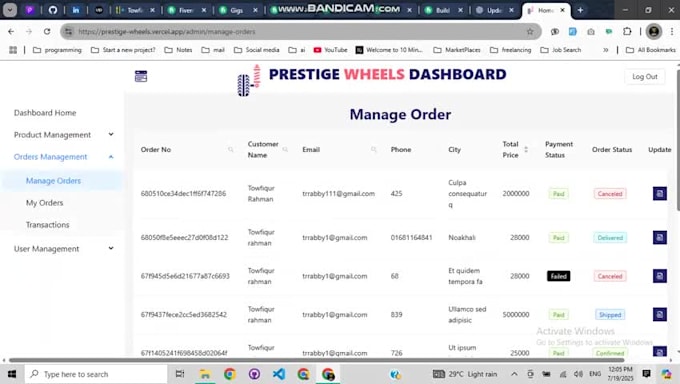Click total price 5000000

[516, 315]
